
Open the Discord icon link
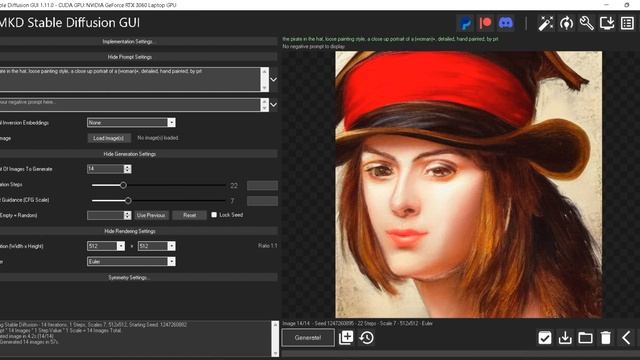coord(506,23)
